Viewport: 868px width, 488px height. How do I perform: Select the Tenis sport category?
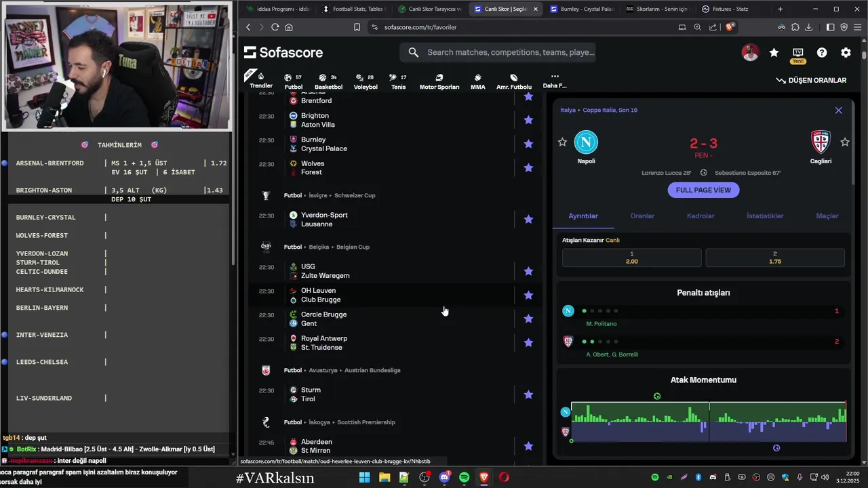(399, 81)
